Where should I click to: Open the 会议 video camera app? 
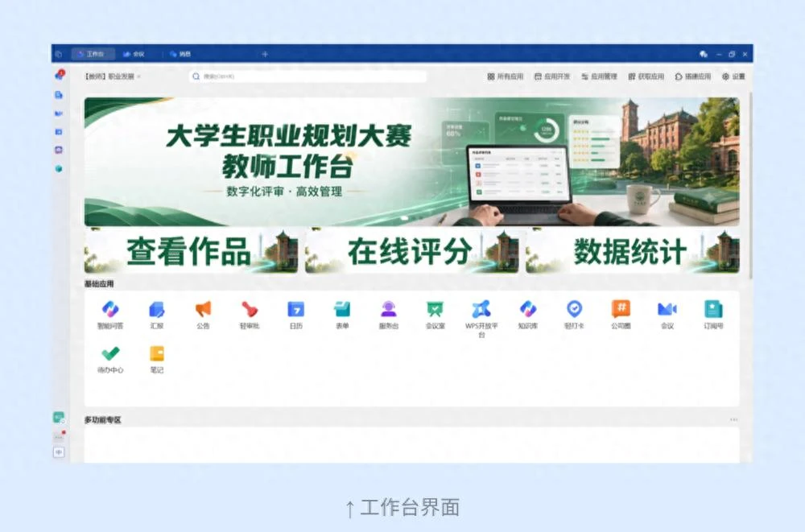(x=667, y=314)
